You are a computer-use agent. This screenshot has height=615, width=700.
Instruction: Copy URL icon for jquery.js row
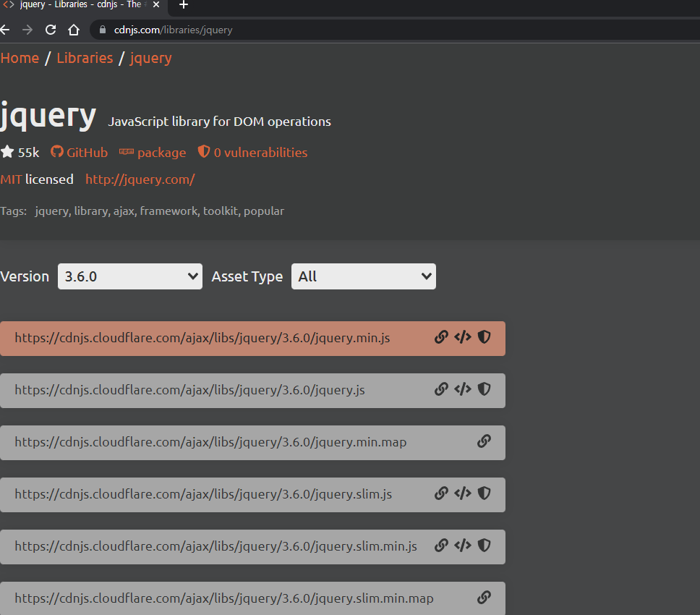click(441, 389)
